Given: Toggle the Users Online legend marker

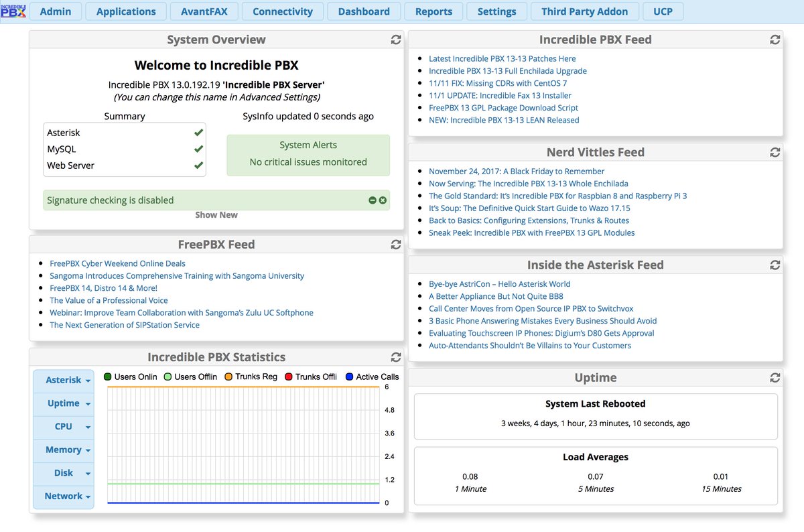Looking at the screenshot, I should (108, 377).
